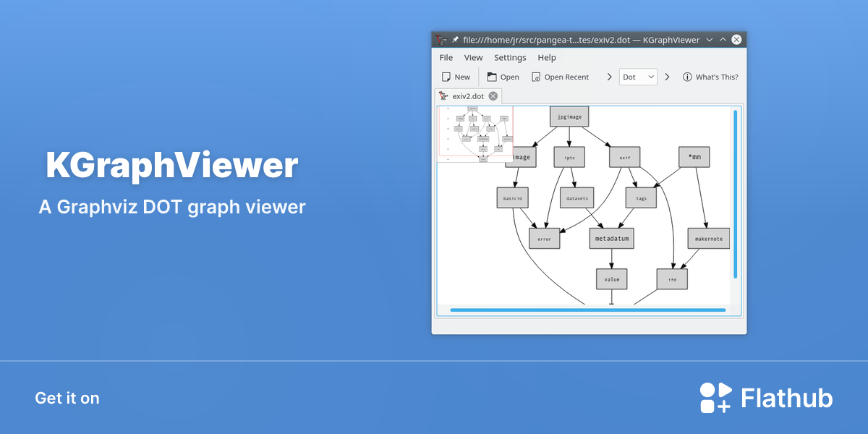Viewport: 868px width, 434px height.
Task: Select the metadatum graph node
Action: tap(612, 239)
